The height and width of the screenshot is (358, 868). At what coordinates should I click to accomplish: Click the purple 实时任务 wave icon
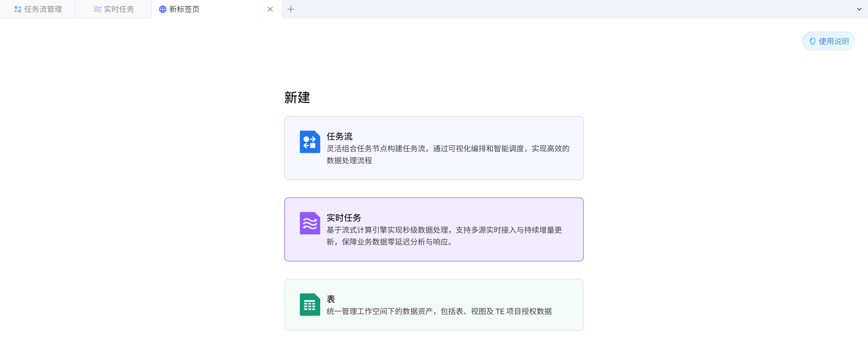coord(310,223)
